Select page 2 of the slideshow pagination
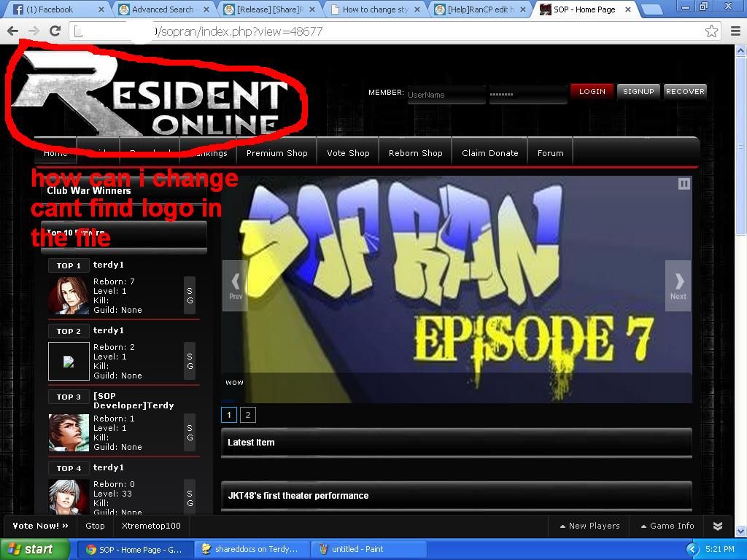 [x=248, y=414]
